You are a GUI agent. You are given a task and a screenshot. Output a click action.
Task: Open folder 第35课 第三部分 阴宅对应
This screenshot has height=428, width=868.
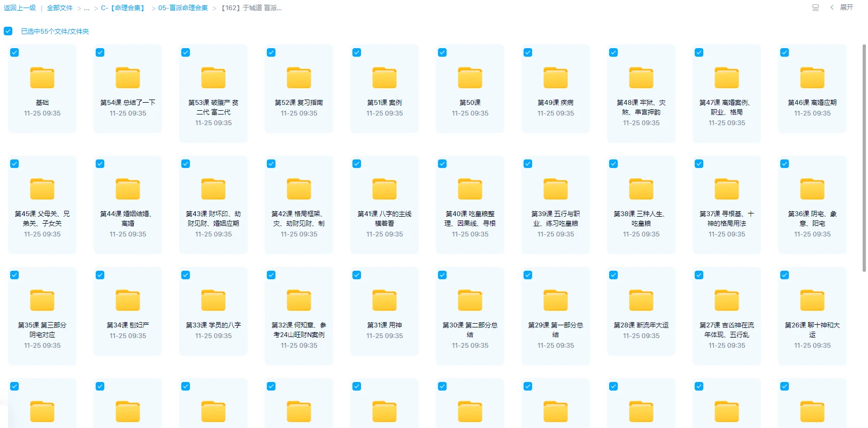point(42,300)
